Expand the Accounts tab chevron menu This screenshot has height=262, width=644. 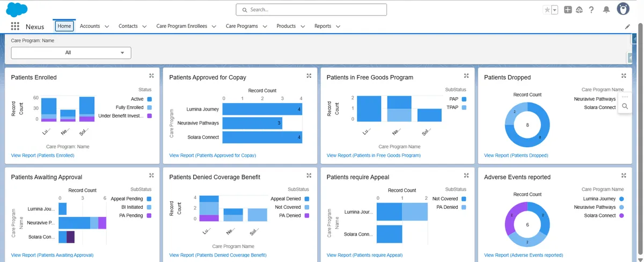(107, 26)
